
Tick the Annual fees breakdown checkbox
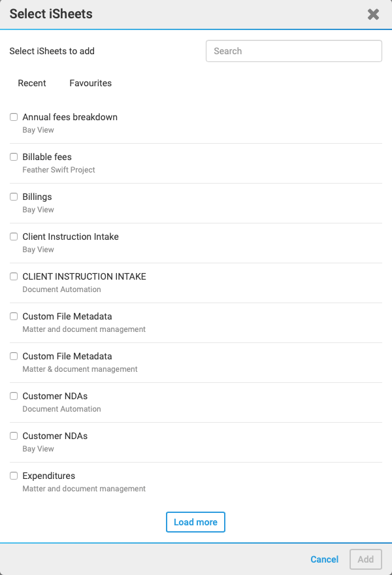14,117
